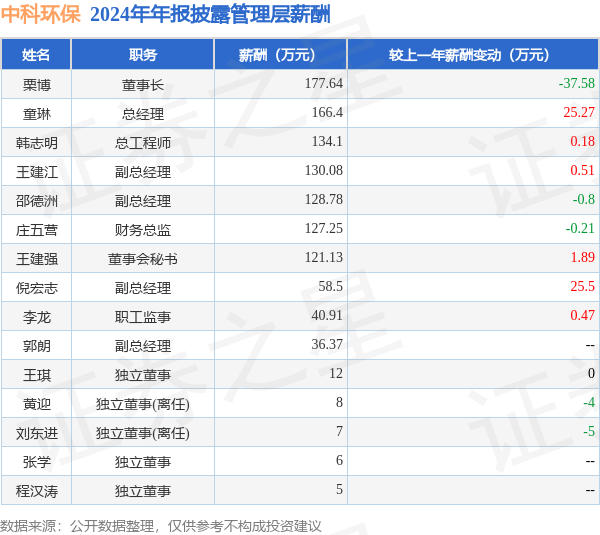
Task: Click the 数据来源 footnote text
Action: 161,526
